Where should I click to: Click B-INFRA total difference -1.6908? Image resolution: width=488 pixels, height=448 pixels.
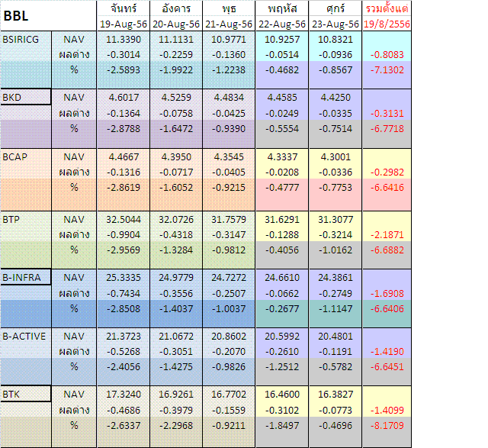pos(387,293)
